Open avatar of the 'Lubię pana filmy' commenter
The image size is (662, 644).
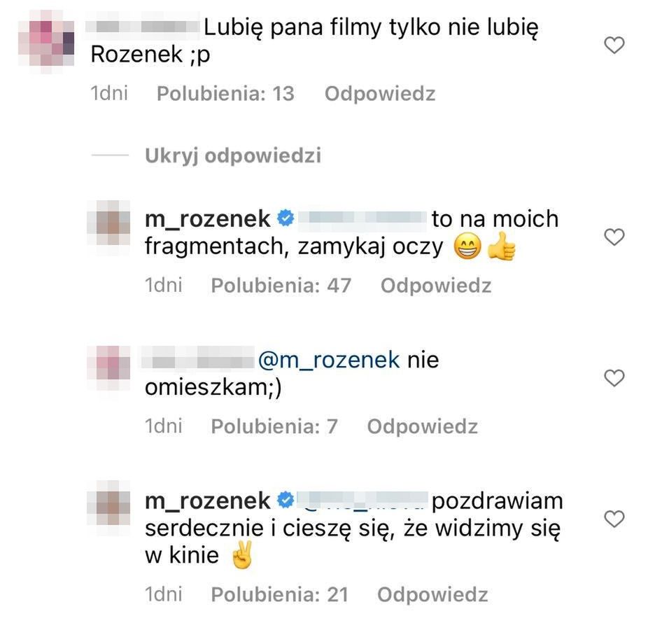[46, 43]
